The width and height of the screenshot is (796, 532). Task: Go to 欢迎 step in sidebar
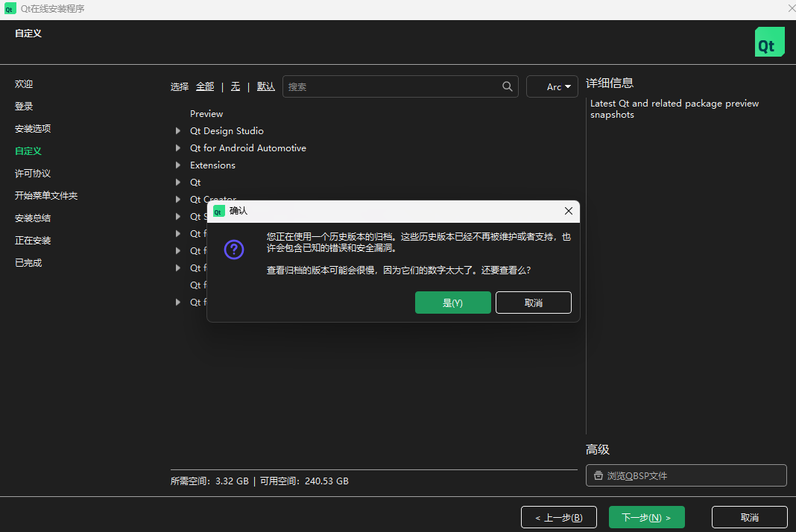pos(24,84)
